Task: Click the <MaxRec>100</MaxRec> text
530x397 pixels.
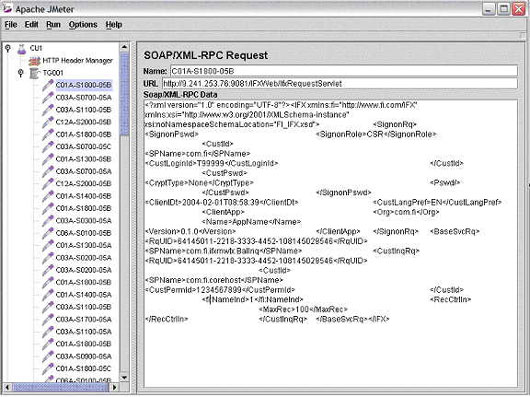Action: 303,309
